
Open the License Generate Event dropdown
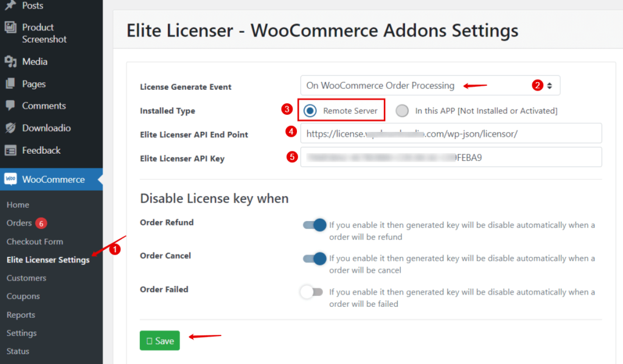[430, 85]
